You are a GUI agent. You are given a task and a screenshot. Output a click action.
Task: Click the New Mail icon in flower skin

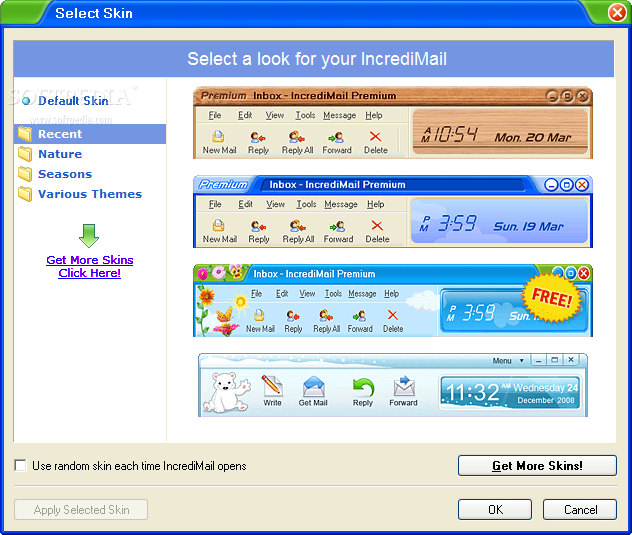(260, 315)
